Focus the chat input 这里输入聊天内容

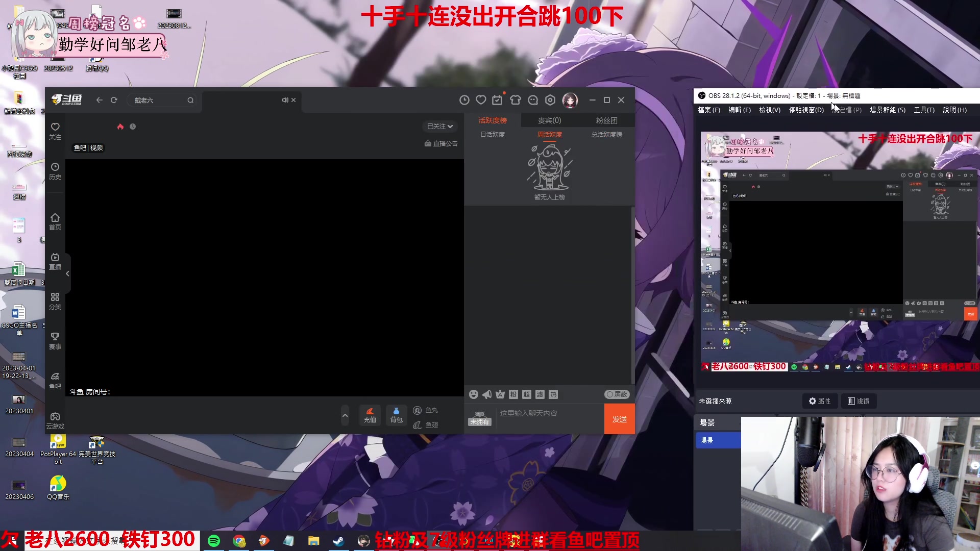point(550,419)
